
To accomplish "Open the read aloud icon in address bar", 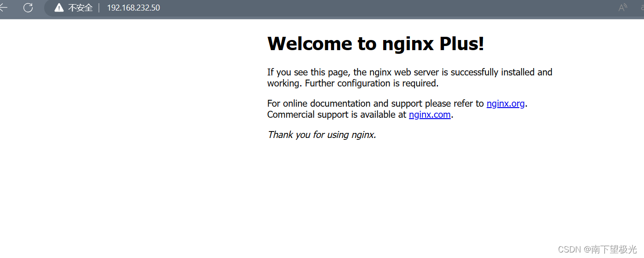I will pyautogui.click(x=623, y=7).
